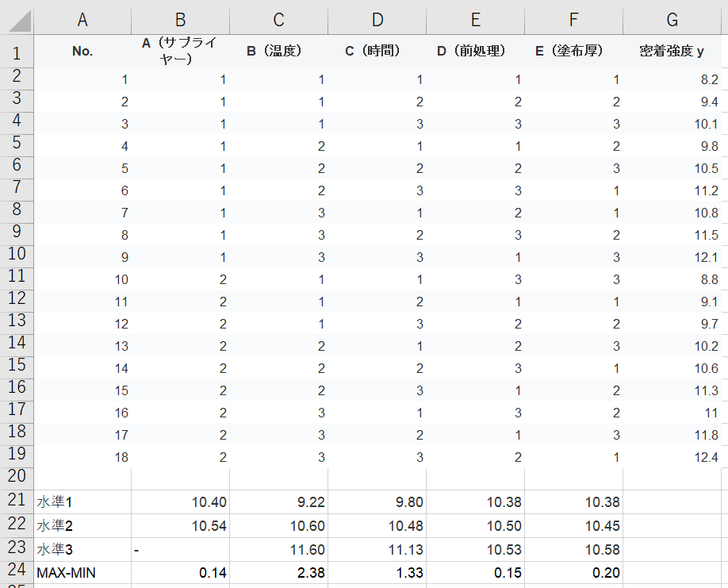Select the 水準2 value 10.54 cell
728x588 pixels.
[180, 525]
